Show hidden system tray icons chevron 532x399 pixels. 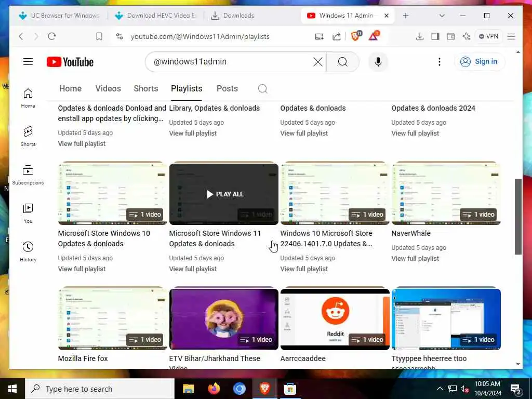tap(440, 389)
